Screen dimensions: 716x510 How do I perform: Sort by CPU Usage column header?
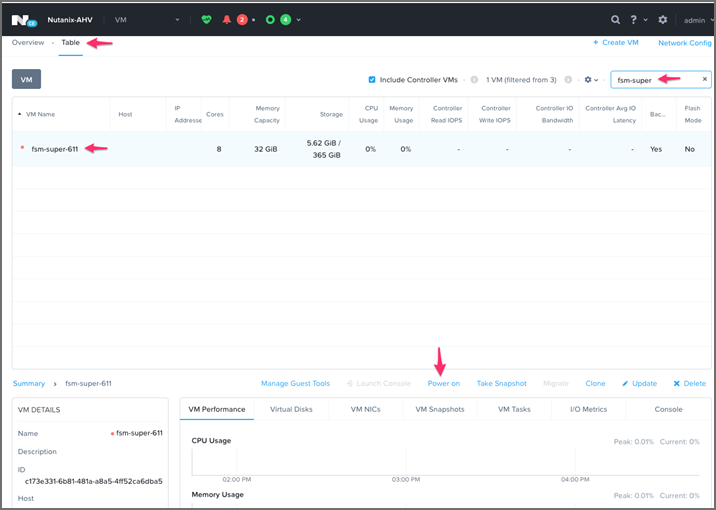tap(369, 114)
